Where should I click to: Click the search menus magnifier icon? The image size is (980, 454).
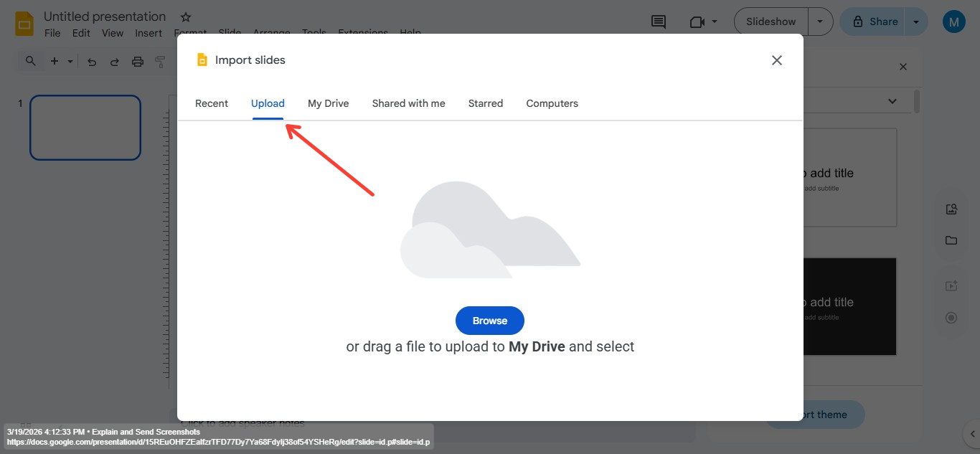tap(31, 62)
